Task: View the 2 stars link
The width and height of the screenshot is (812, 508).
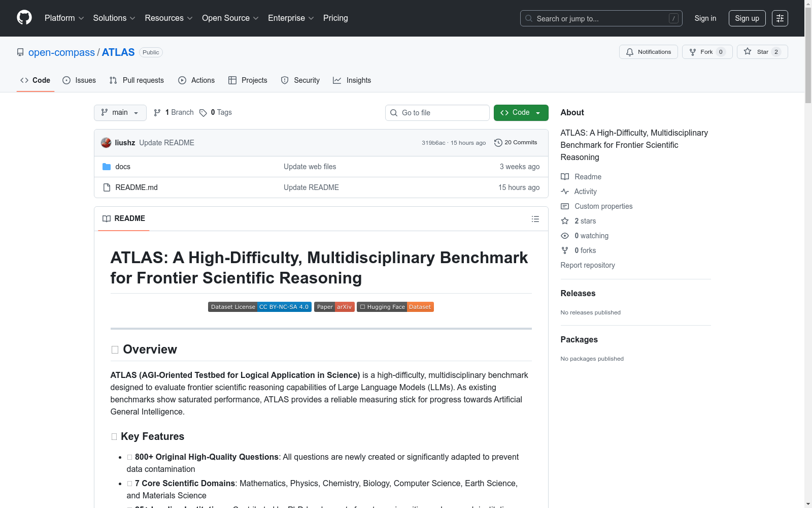Action: [579, 221]
